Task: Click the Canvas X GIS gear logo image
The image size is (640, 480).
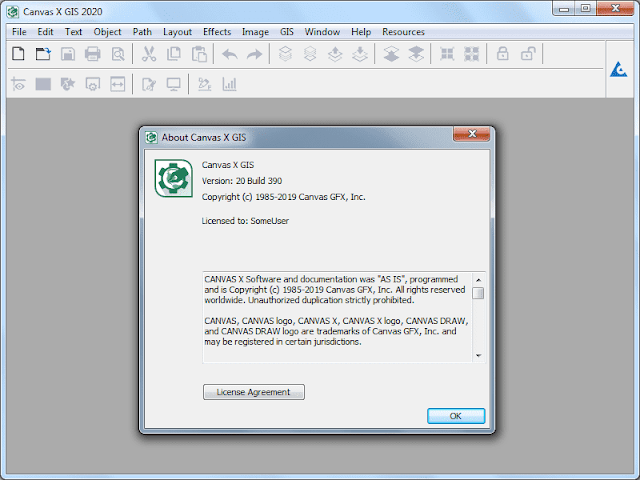Action: tap(173, 178)
